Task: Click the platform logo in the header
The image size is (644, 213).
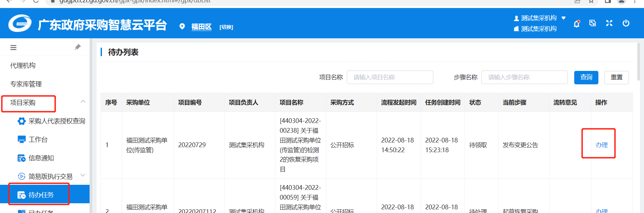Action: pyautogui.click(x=20, y=24)
